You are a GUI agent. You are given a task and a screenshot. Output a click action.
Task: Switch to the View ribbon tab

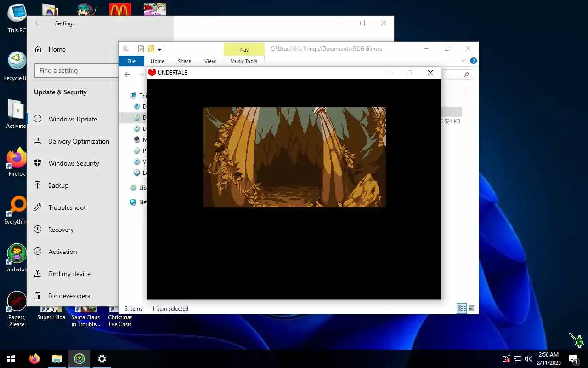click(210, 61)
